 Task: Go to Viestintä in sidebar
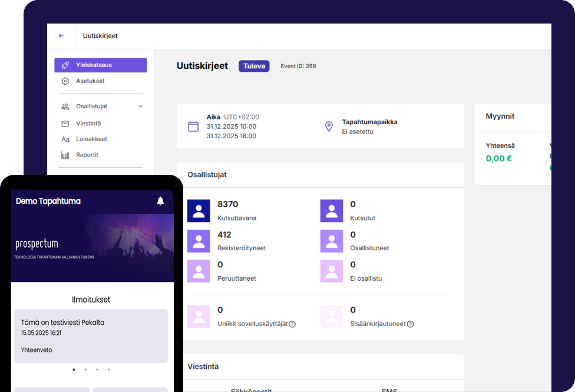pos(88,124)
